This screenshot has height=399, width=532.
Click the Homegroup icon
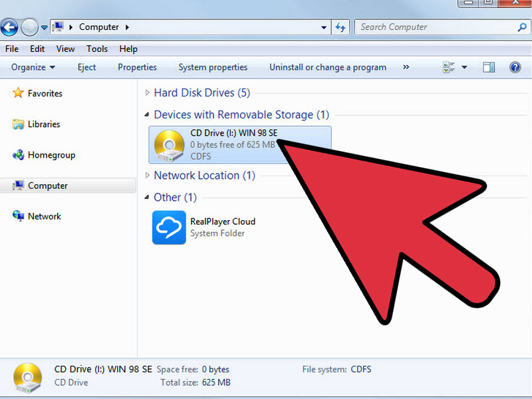point(18,155)
